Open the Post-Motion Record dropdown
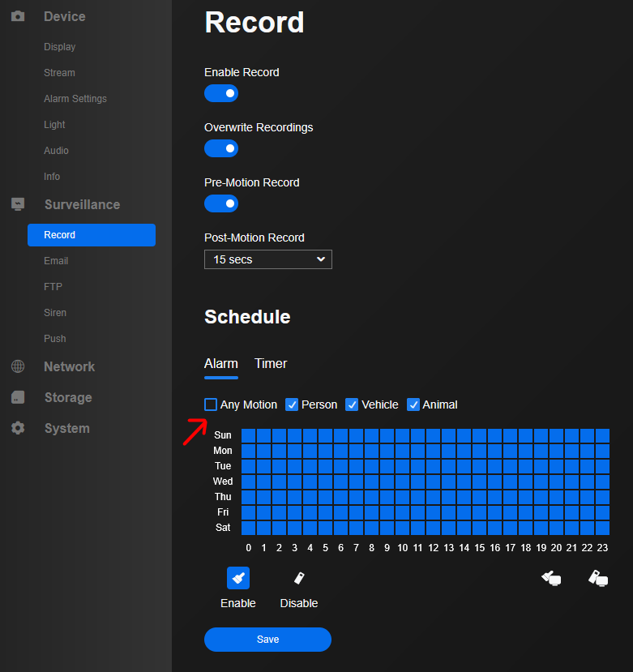Viewport: 633px width, 672px height. (x=267, y=259)
